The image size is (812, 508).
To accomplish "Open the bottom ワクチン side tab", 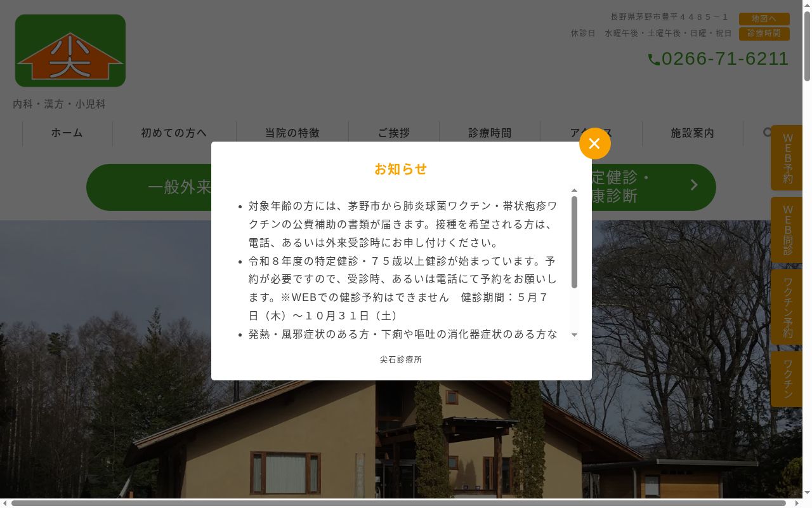I will (x=787, y=379).
